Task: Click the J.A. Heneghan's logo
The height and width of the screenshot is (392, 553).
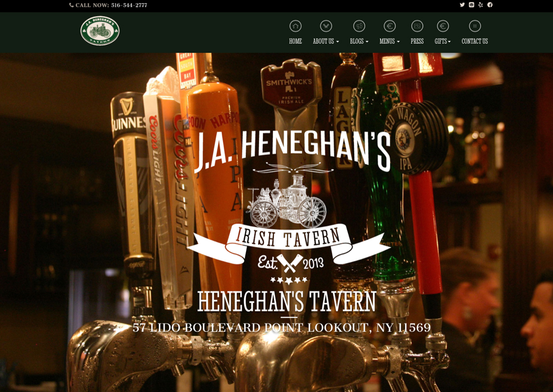Action: 99,30
